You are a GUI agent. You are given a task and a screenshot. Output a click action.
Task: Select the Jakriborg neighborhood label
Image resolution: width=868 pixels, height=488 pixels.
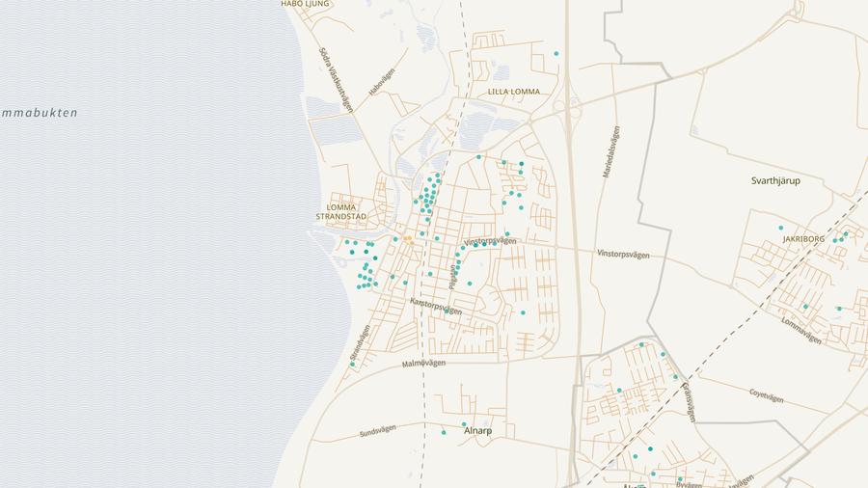803,238
